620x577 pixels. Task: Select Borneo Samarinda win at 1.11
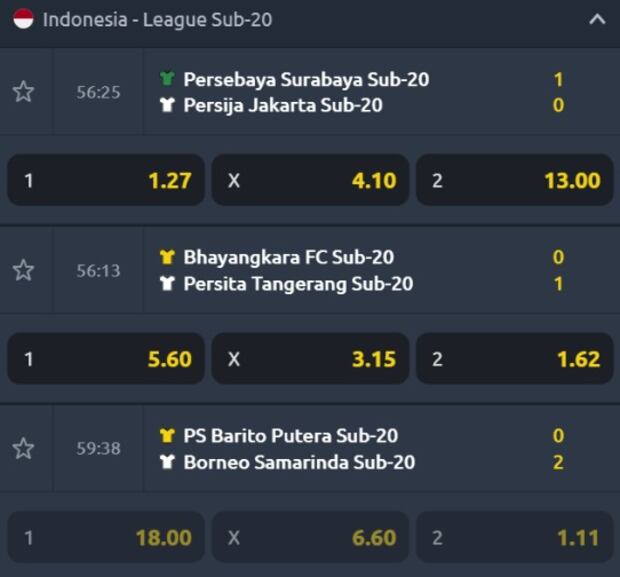(x=514, y=537)
